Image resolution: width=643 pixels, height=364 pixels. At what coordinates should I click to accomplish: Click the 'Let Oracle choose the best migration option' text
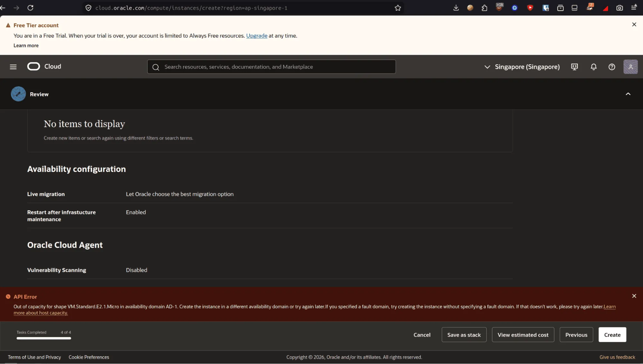click(x=179, y=194)
